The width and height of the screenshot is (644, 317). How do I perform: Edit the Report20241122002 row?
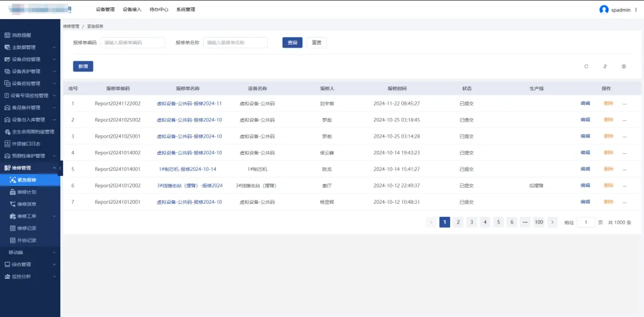[586, 104]
